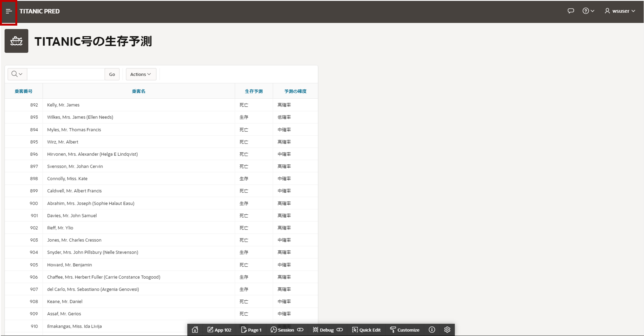Viewport: 644px width, 336px height.
Task: Click Quick Edit in developer toolbar
Action: point(366,330)
